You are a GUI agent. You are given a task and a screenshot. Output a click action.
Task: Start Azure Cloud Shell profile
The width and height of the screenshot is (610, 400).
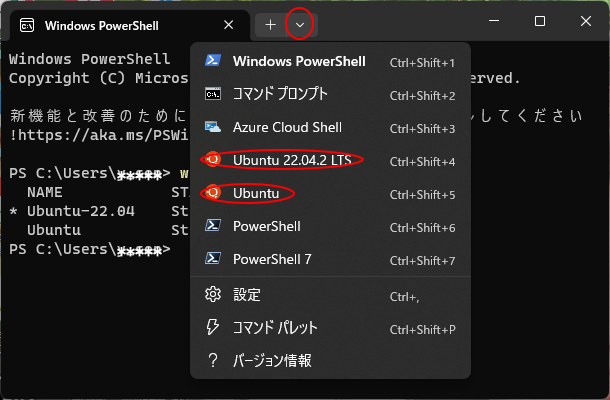(330, 128)
